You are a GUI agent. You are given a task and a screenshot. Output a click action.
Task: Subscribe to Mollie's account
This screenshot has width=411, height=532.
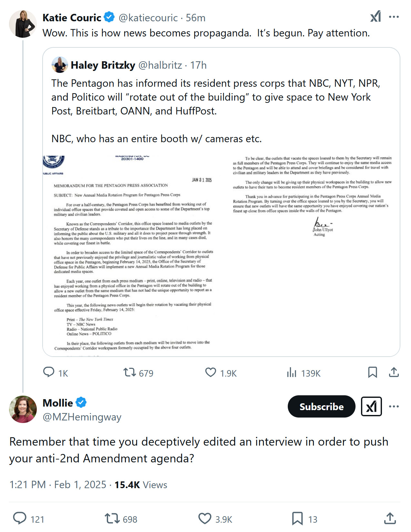coord(321,407)
